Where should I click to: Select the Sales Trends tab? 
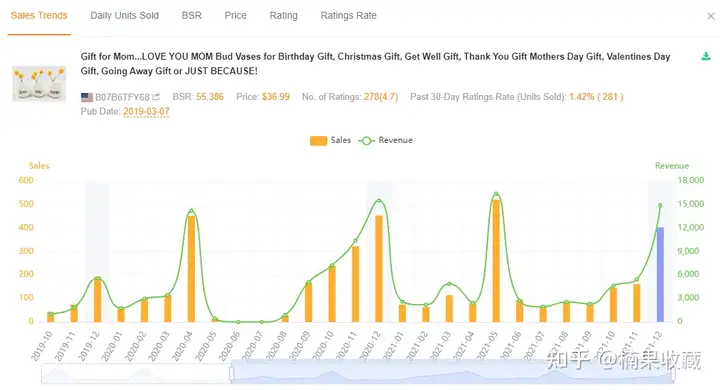coord(39,16)
